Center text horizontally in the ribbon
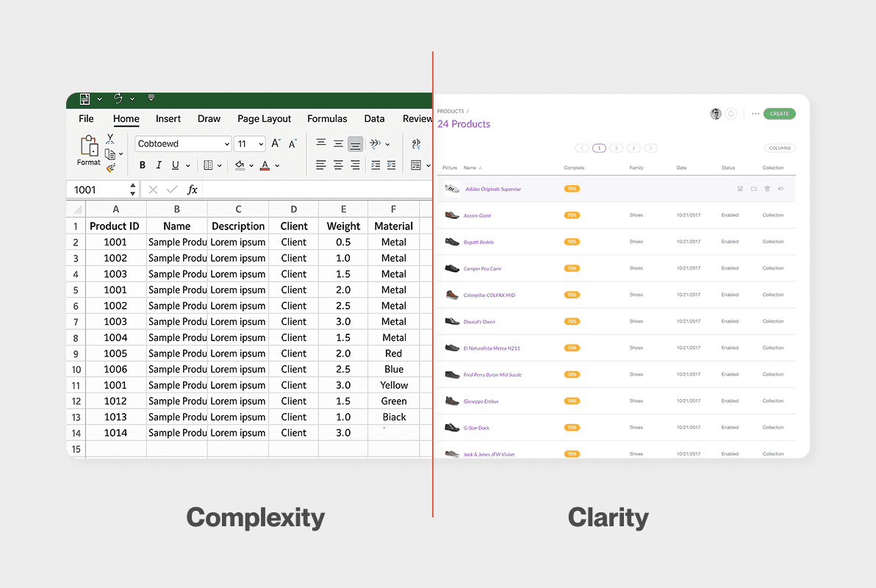 pyautogui.click(x=339, y=165)
